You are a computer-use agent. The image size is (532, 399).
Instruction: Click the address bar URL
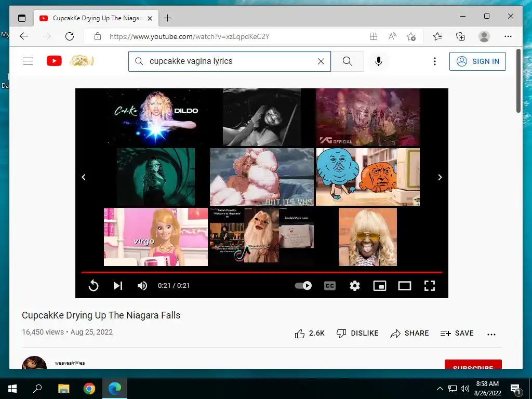coord(189,37)
